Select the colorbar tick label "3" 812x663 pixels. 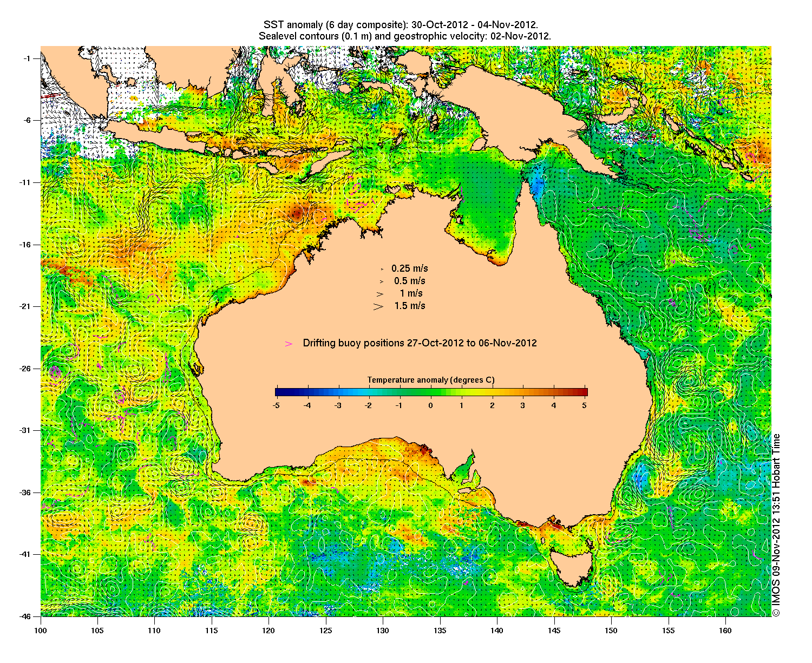pyautogui.click(x=523, y=405)
